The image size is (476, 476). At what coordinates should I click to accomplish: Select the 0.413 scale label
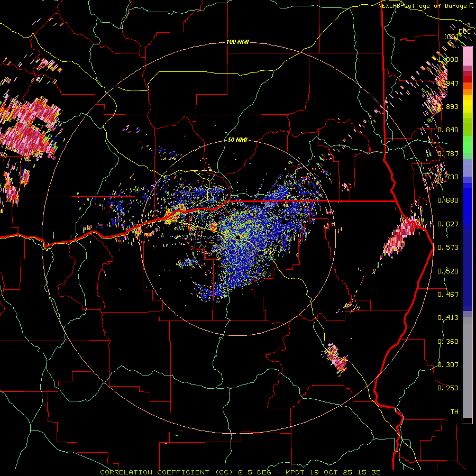(x=448, y=318)
